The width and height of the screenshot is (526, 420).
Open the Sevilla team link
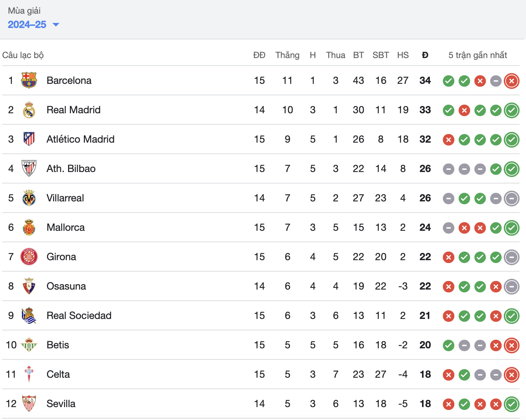point(61,404)
